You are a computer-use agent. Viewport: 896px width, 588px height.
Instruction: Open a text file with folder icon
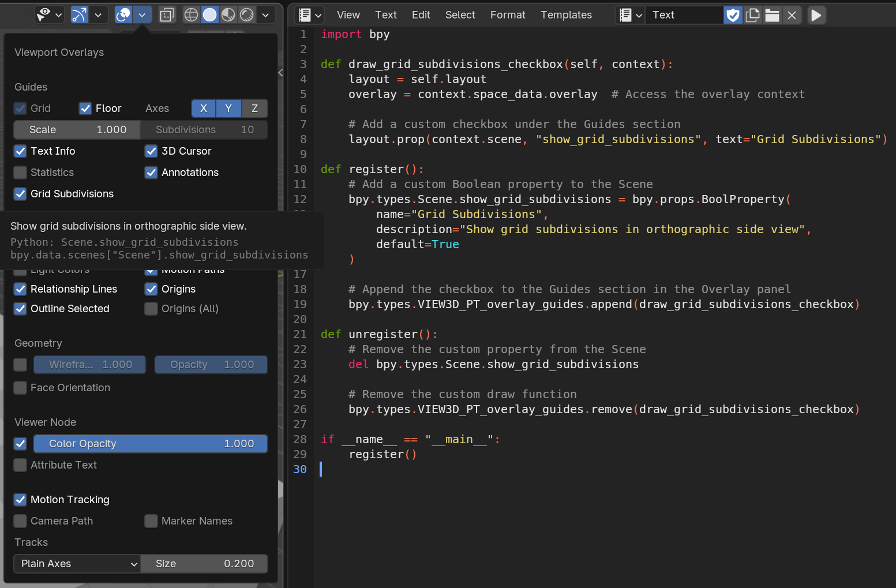773,15
